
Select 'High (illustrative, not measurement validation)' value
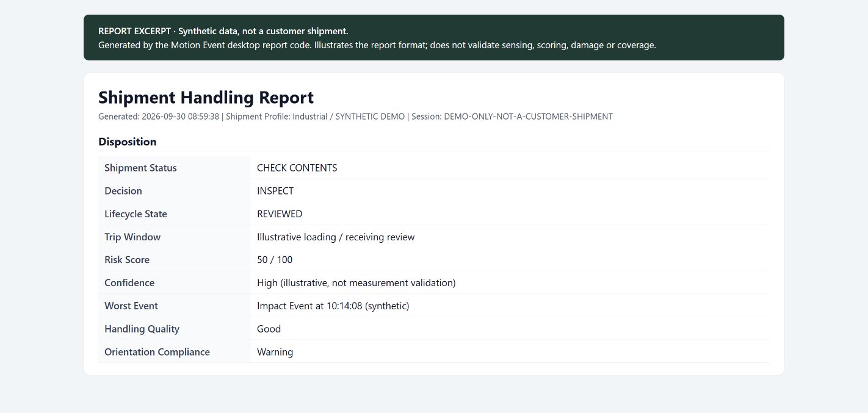[x=356, y=283]
